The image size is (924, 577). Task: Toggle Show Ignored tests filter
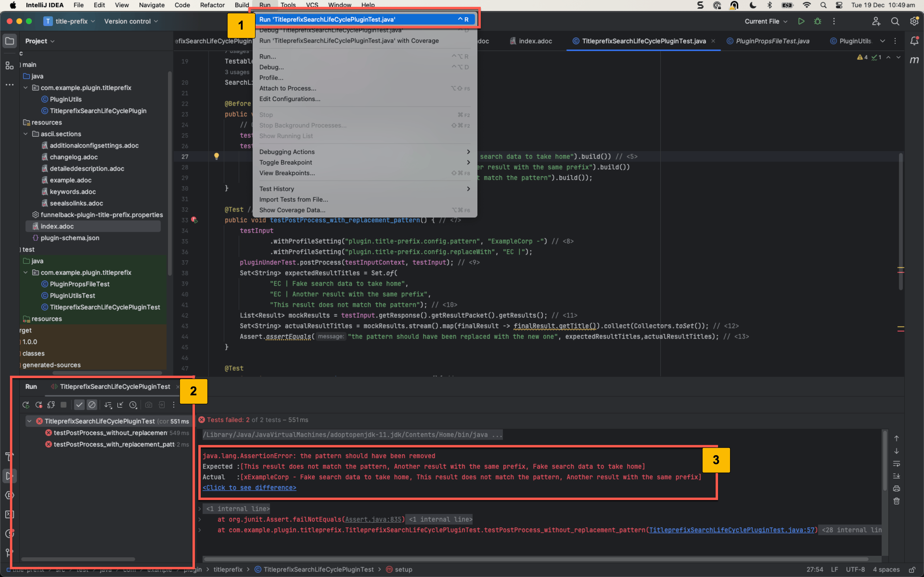click(x=92, y=405)
